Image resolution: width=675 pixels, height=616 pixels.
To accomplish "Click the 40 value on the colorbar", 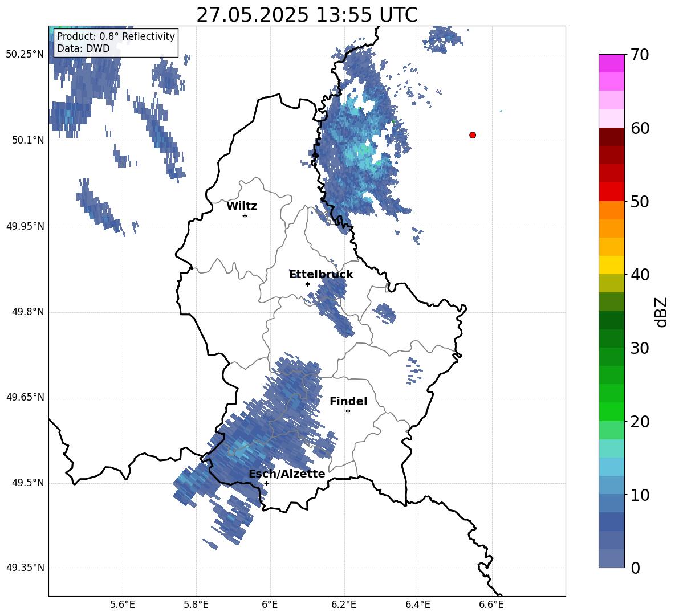I will coord(640,275).
